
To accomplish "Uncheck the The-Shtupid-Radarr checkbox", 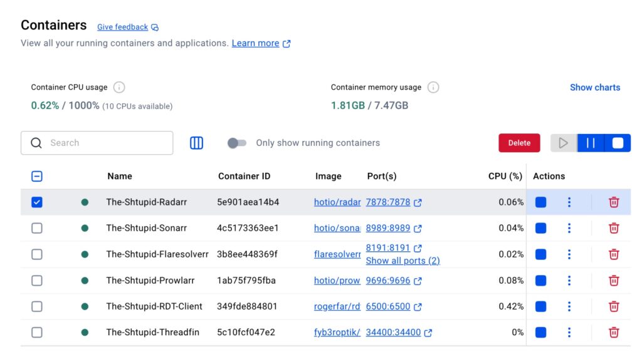I will (37, 202).
